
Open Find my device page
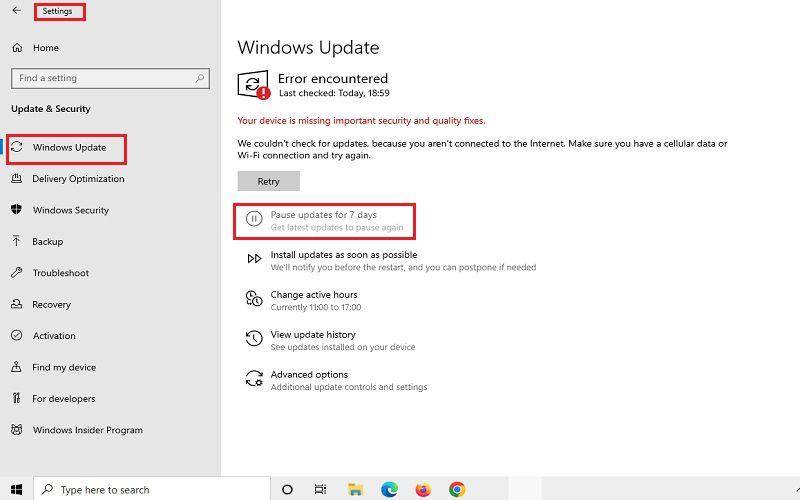point(64,367)
